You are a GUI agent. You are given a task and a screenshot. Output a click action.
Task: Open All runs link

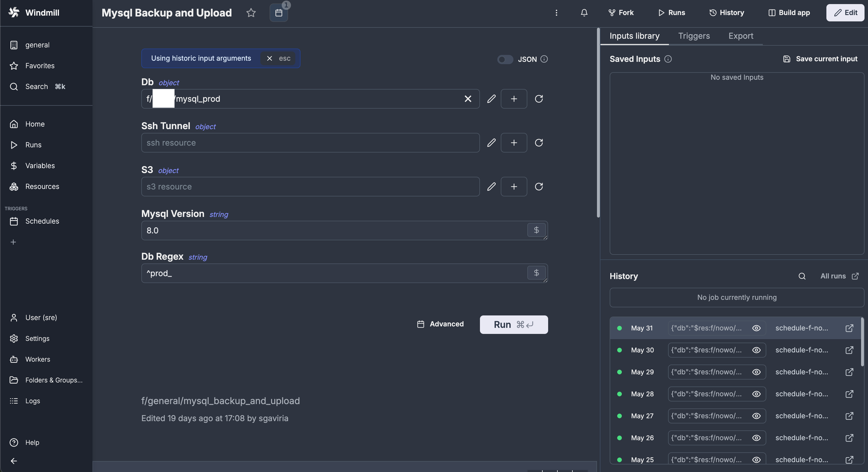(839, 276)
